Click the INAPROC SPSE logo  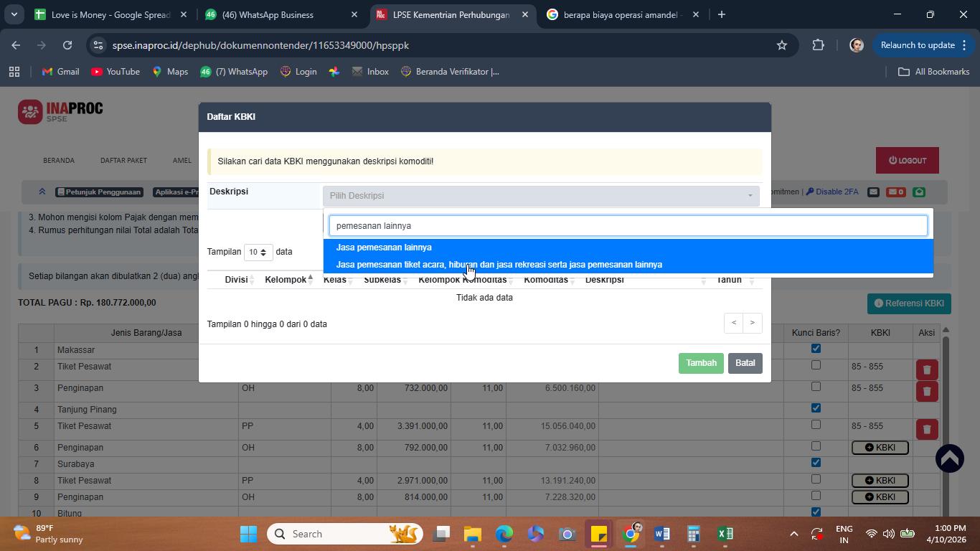click(61, 112)
